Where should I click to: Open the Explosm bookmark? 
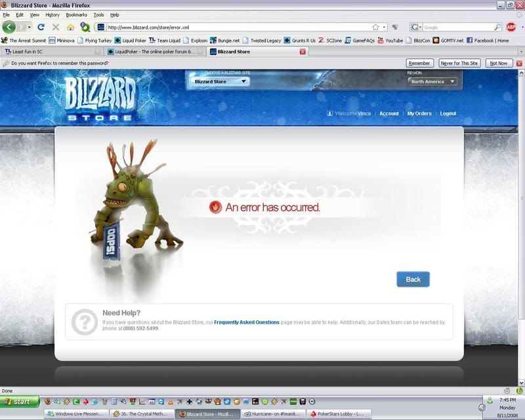click(x=195, y=41)
